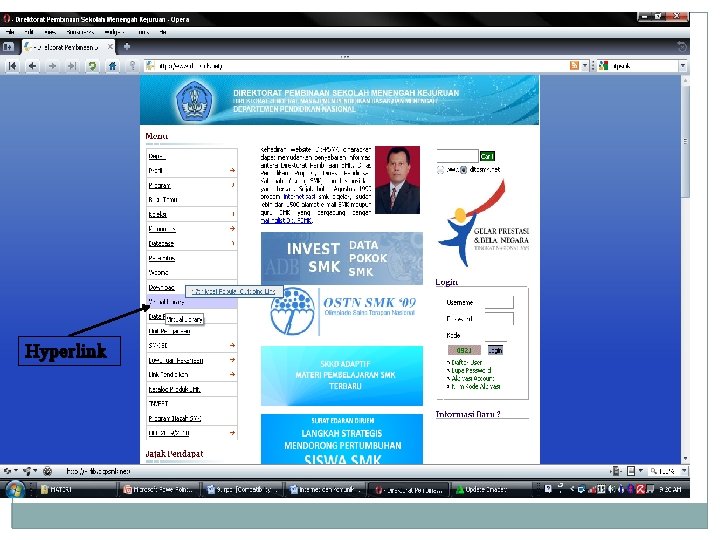Click the Program menu link

tap(160, 185)
